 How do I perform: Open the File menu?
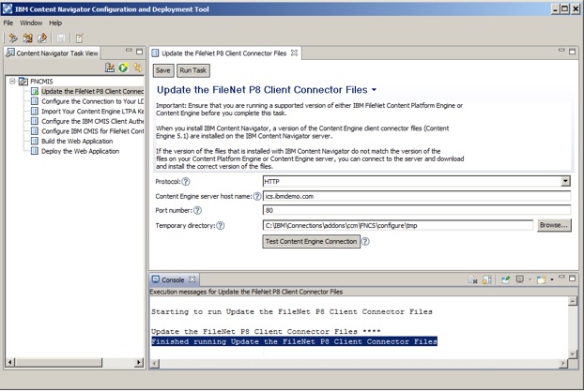(x=8, y=23)
